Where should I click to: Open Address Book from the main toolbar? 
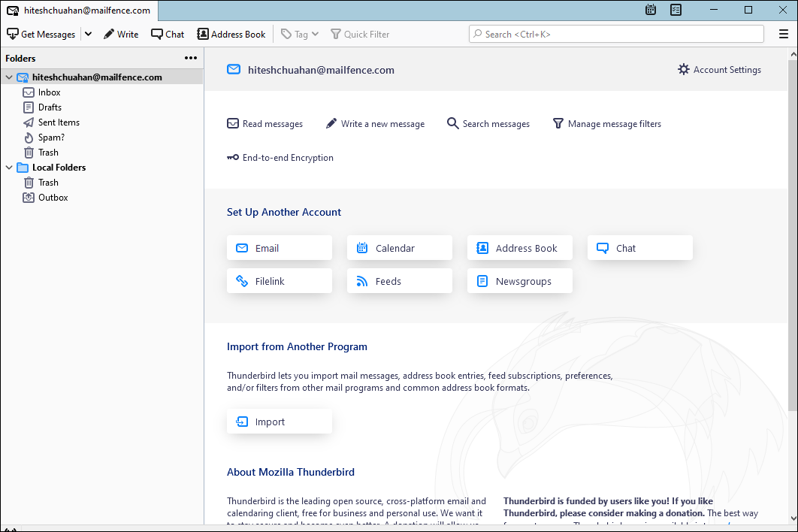(x=231, y=34)
